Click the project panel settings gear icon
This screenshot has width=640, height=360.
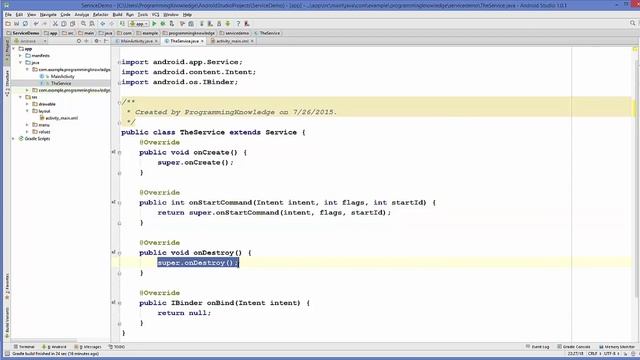(97, 41)
